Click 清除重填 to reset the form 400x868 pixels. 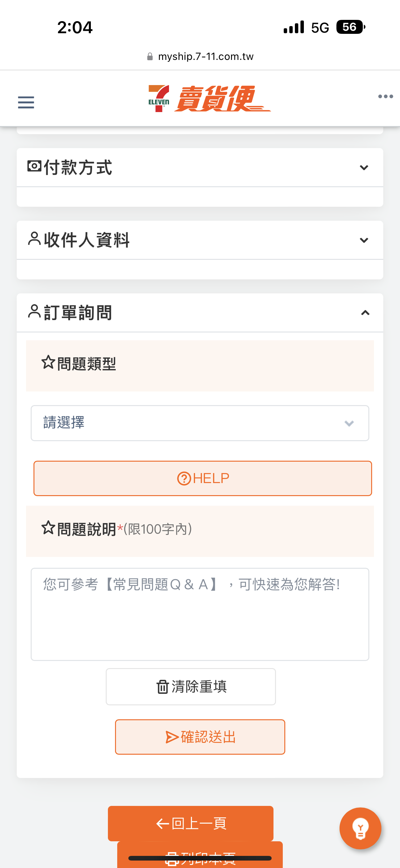tap(191, 686)
